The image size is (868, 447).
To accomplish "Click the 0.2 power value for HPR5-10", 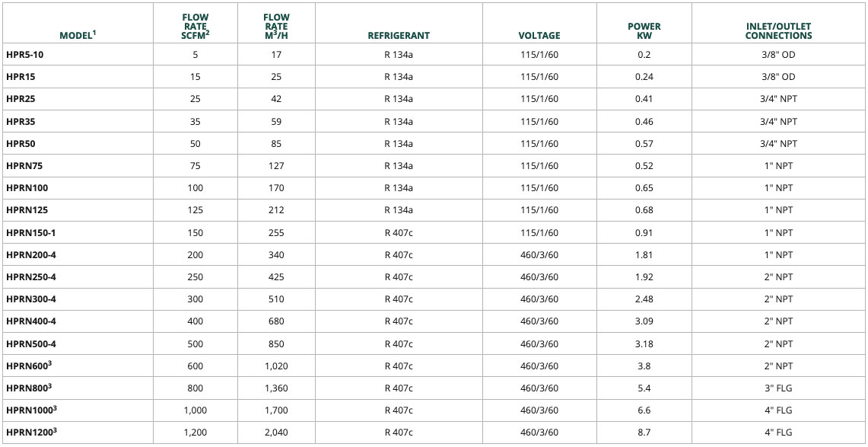I will (644, 55).
